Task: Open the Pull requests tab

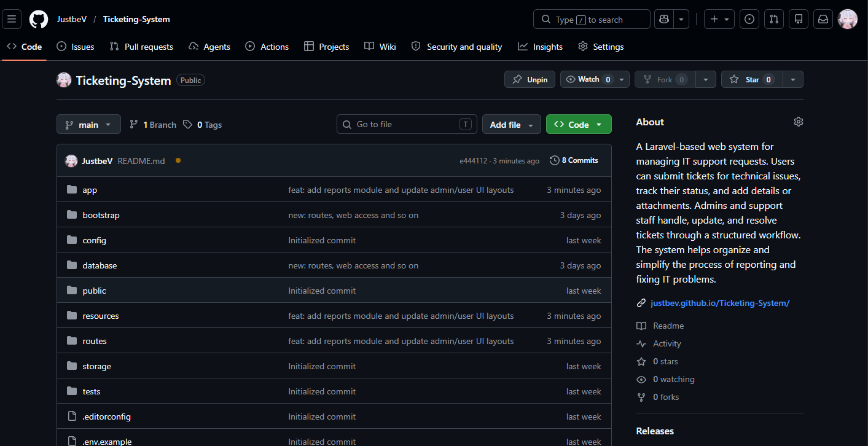Action: click(141, 47)
